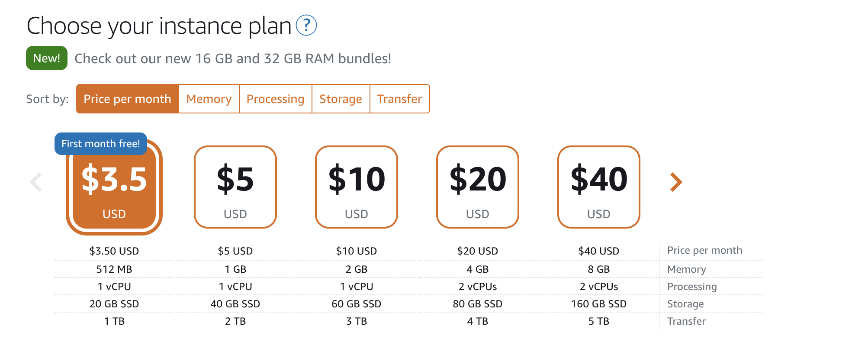
Task: Click the green New! badge
Action: (47, 58)
